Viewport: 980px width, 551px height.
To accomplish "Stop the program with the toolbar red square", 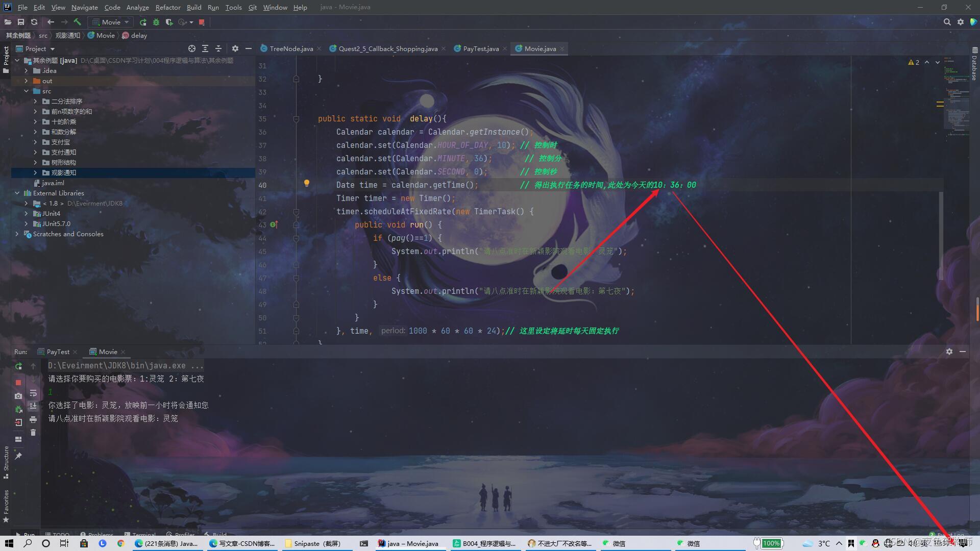I will click(202, 22).
